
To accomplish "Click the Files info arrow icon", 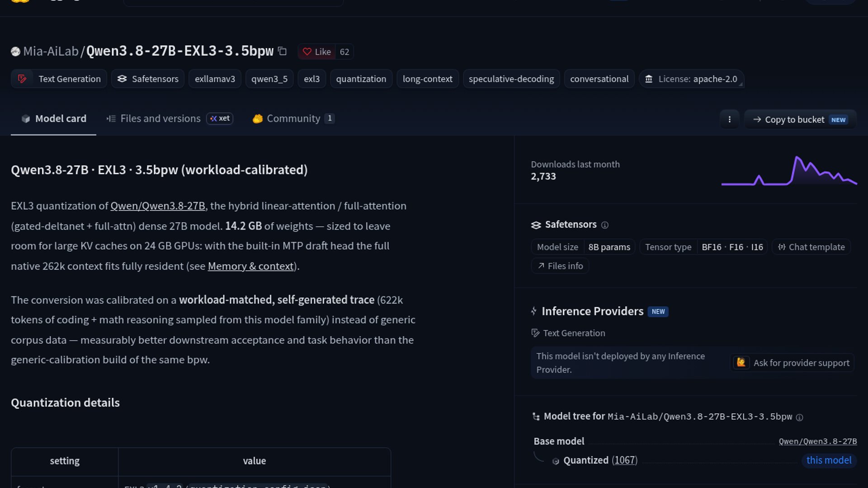I will 541,266.
